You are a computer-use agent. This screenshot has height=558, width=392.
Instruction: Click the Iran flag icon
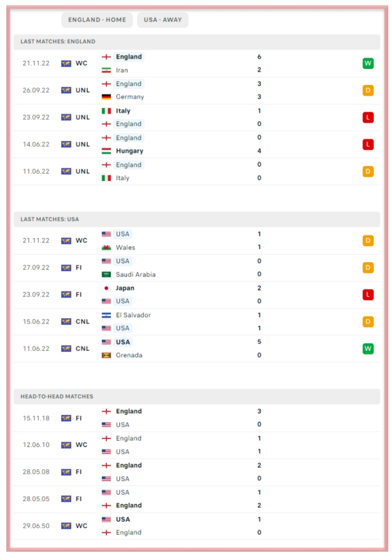pyautogui.click(x=106, y=70)
